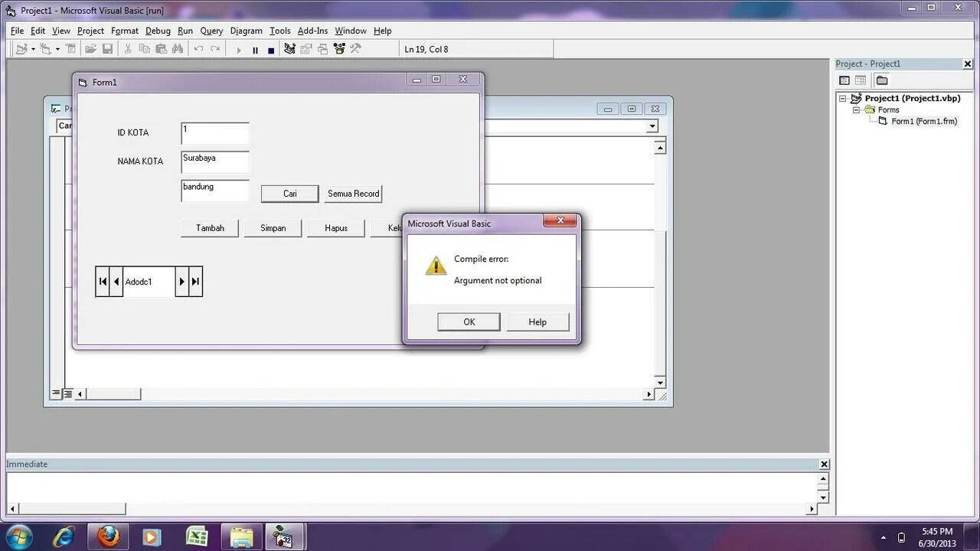Image resolution: width=980 pixels, height=551 pixels.
Task: Click Adodc1 move-next record arrow
Action: point(181,282)
